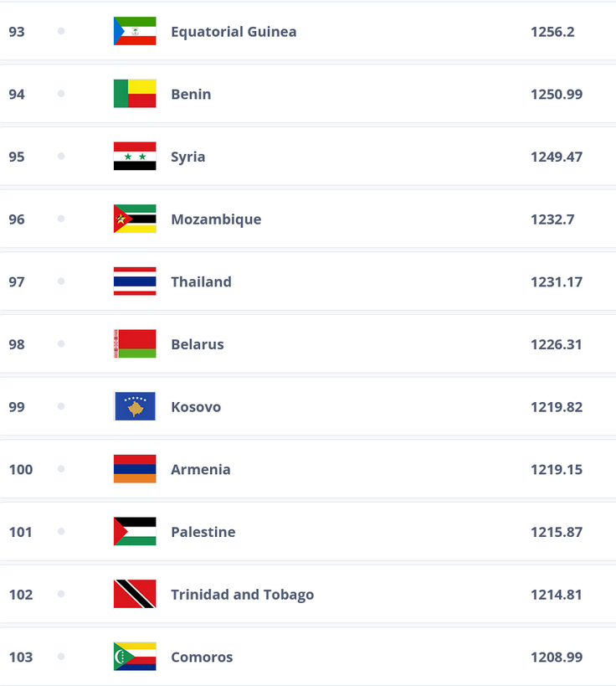Click the Palestine flag icon
The height and width of the screenshot is (686, 616).
(135, 532)
